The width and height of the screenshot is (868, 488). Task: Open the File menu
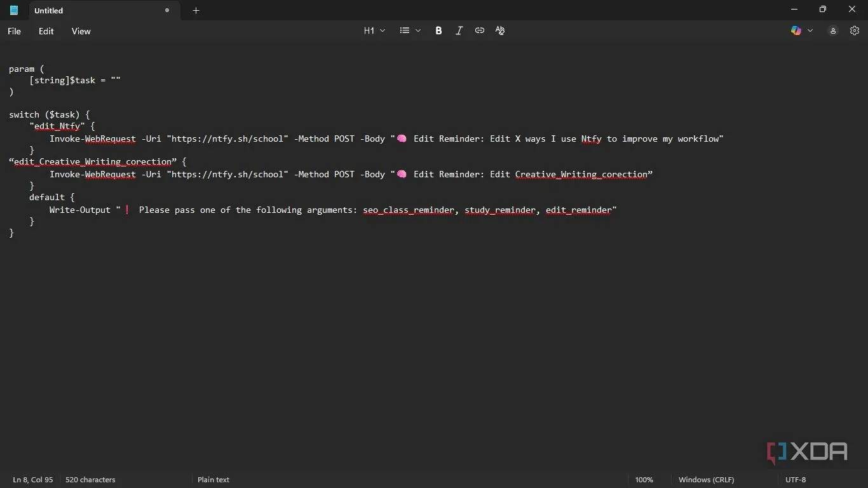(14, 31)
